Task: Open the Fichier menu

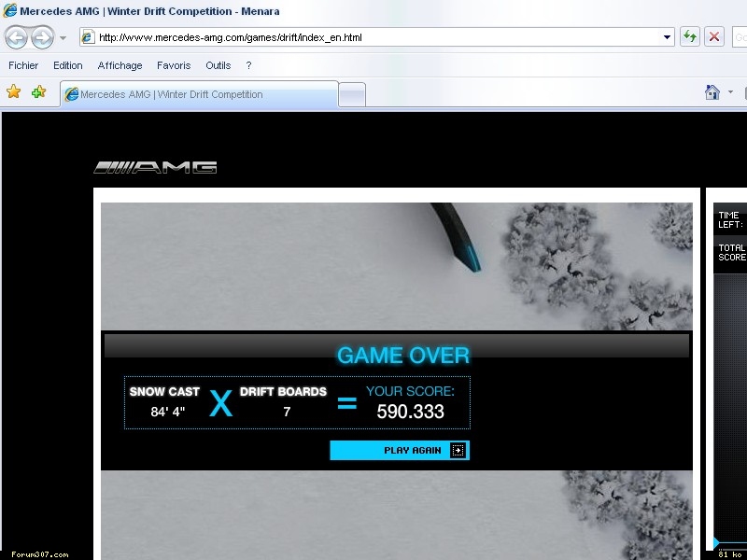Action: point(23,65)
